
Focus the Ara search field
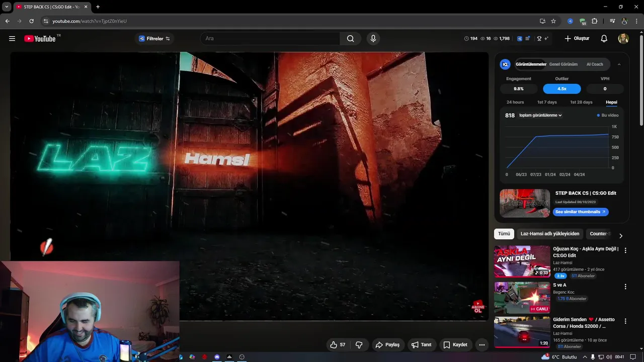pos(270,39)
